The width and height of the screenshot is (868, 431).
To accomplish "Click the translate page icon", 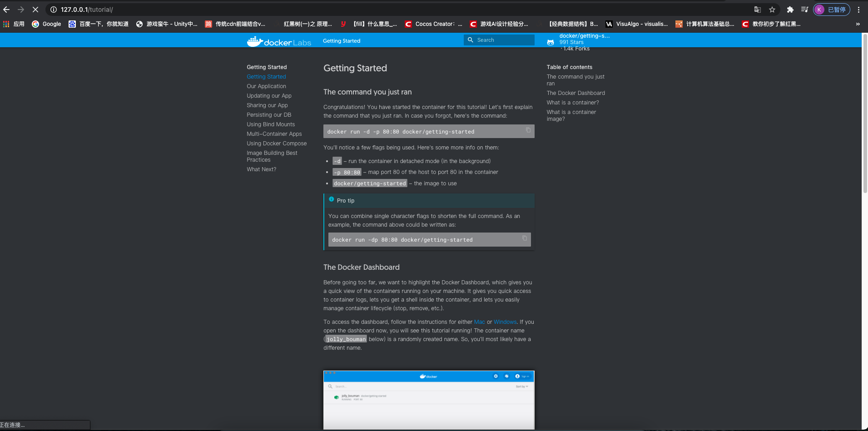I will pyautogui.click(x=757, y=10).
